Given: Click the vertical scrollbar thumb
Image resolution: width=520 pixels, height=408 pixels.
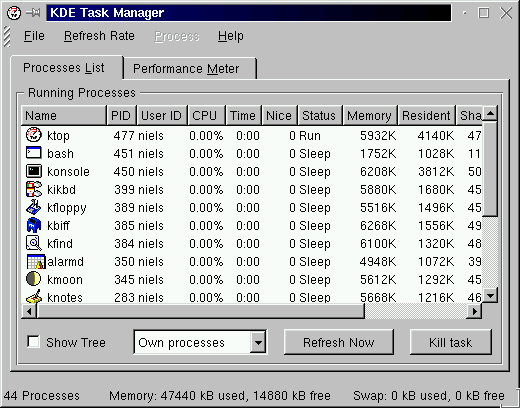Looking at the screenshot, I should pyautogui.click(x=490, y=169).
